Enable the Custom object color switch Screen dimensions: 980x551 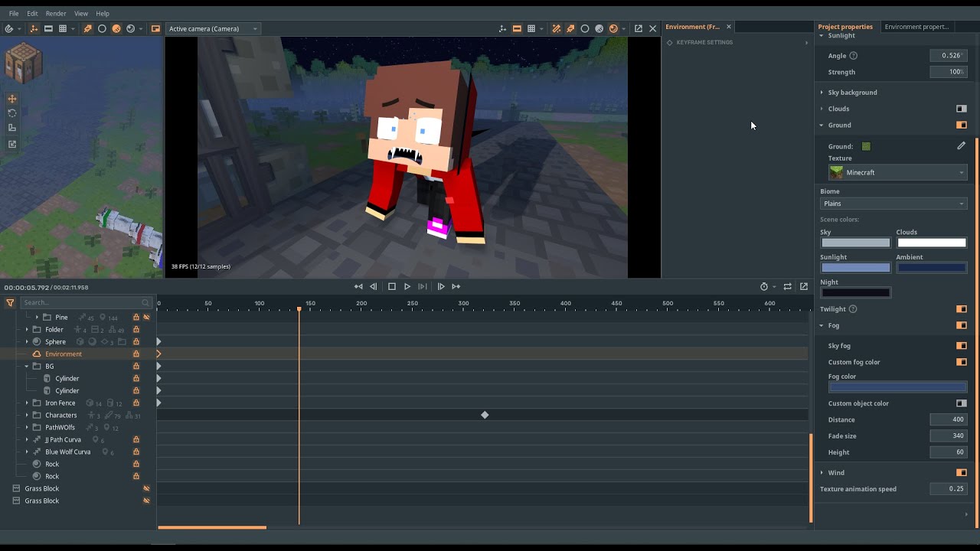[962, 403]
